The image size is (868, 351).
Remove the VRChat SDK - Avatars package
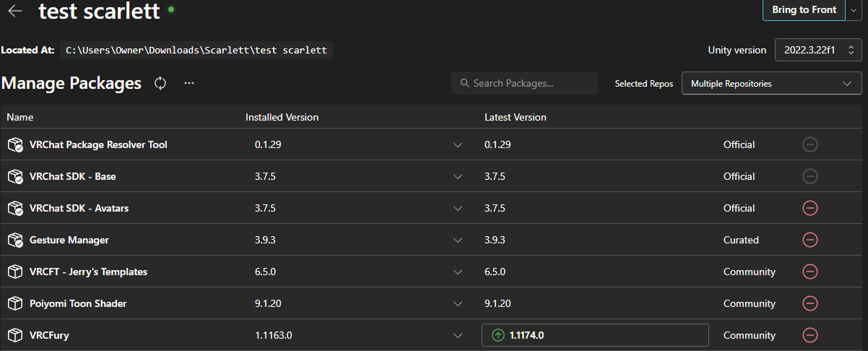coord(810,208)
